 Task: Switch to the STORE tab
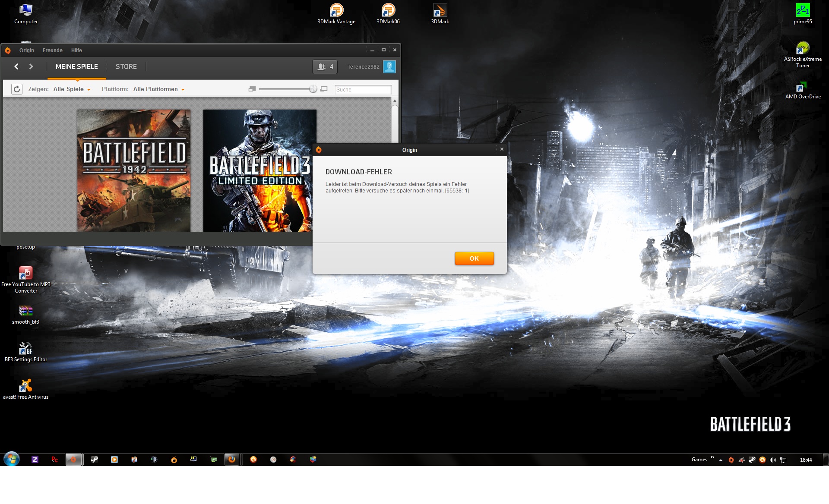coord(126,66)
